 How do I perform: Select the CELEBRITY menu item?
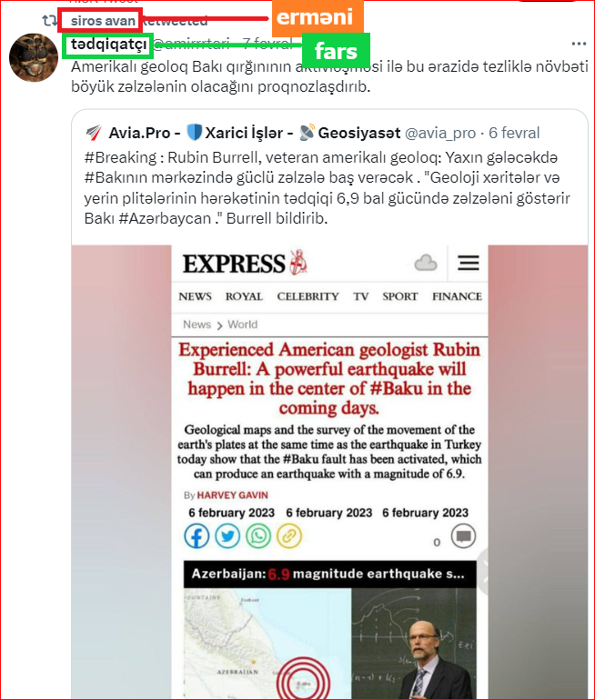click(308, 296)
